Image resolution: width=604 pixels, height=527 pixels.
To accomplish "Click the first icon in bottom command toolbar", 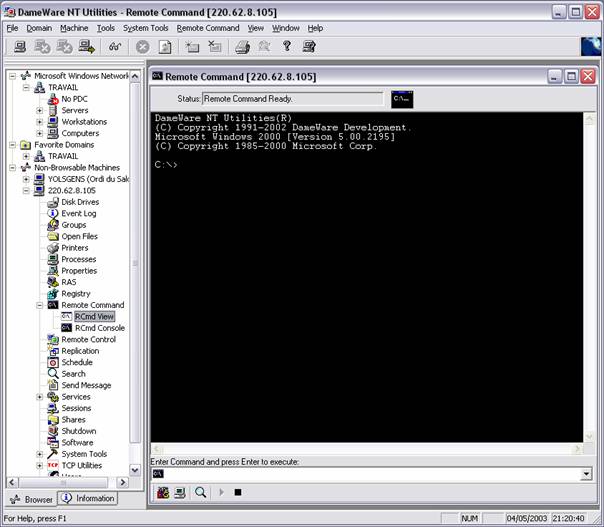I will [163, 492].
